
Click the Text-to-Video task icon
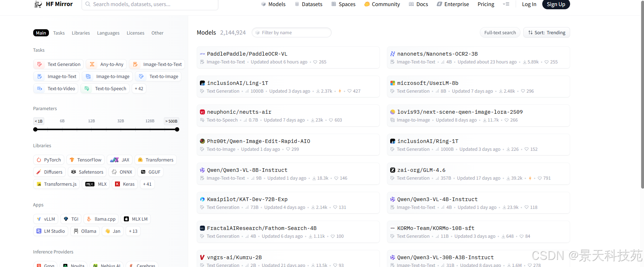(x=40, y=89)
